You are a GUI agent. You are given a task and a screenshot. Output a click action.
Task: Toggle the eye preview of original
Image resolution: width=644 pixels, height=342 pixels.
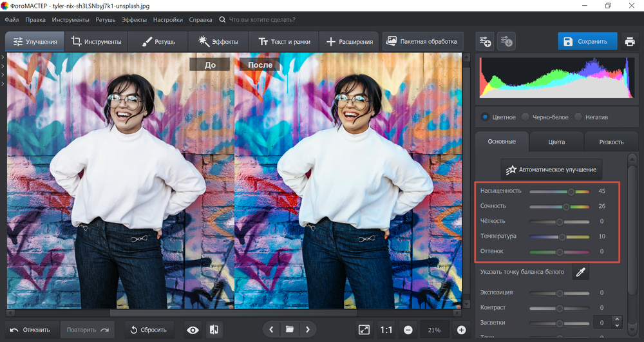point(193,330)
